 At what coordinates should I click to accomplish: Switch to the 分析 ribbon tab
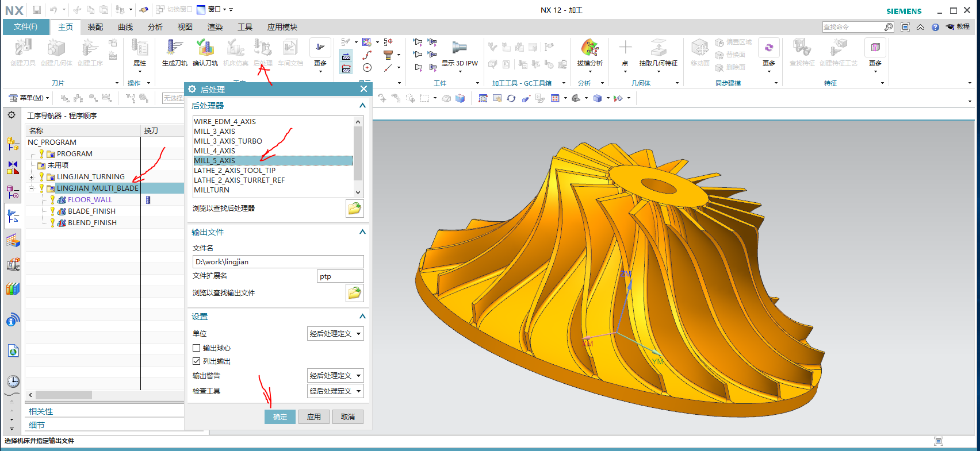(155, 27)
